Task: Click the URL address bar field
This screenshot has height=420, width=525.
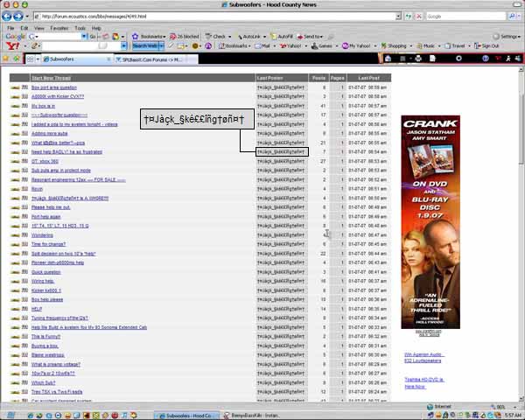Action: pyautogui.click(x=215, y=16)
